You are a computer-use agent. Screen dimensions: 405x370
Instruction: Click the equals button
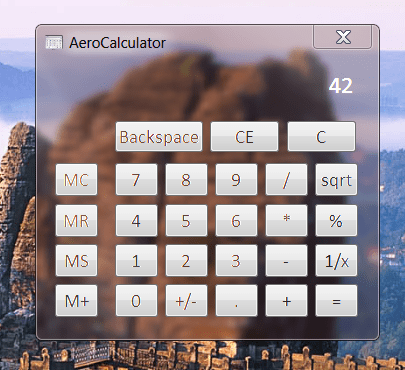click(336, 301)
